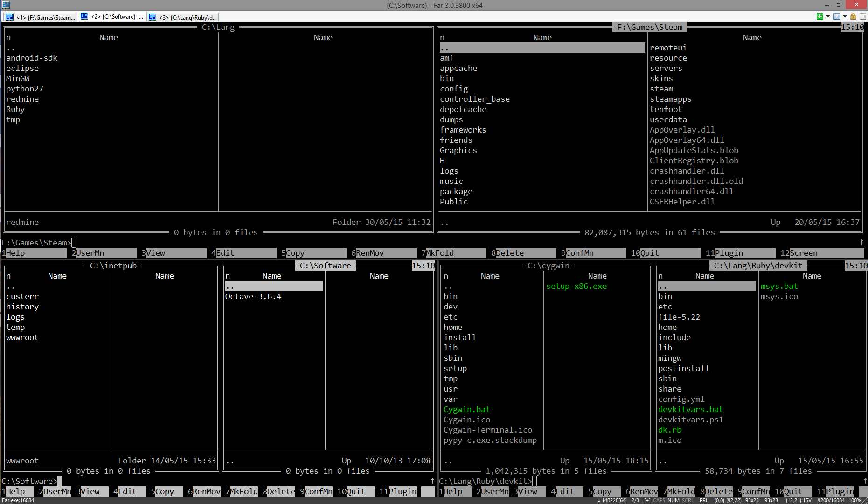868x504 pixels.
Task: Click the 2/3 console counter in status bar
Action: click(635, 500)
